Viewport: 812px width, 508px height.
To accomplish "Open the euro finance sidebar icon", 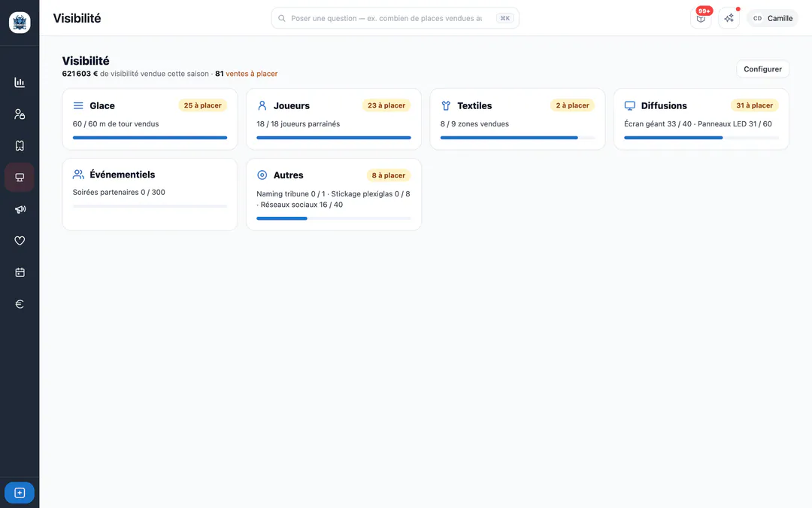I will (x=20, y=304).
